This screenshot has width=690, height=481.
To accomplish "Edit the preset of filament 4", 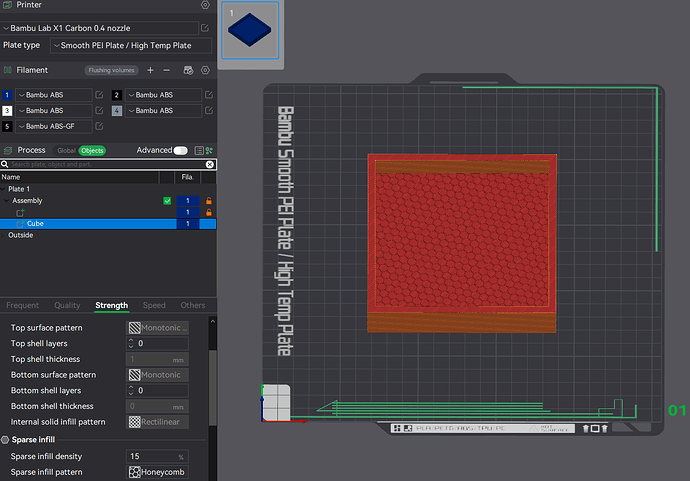I will pyautogui.click(x=209, y=110).
